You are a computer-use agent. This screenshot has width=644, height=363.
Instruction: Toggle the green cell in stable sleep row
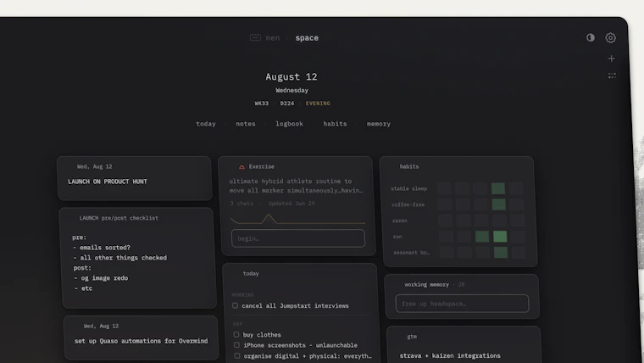(x=497, y=188)
